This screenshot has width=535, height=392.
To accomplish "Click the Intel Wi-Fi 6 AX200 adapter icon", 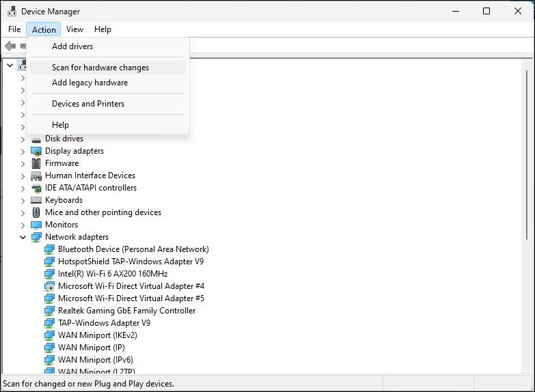I will coord(49,274).
